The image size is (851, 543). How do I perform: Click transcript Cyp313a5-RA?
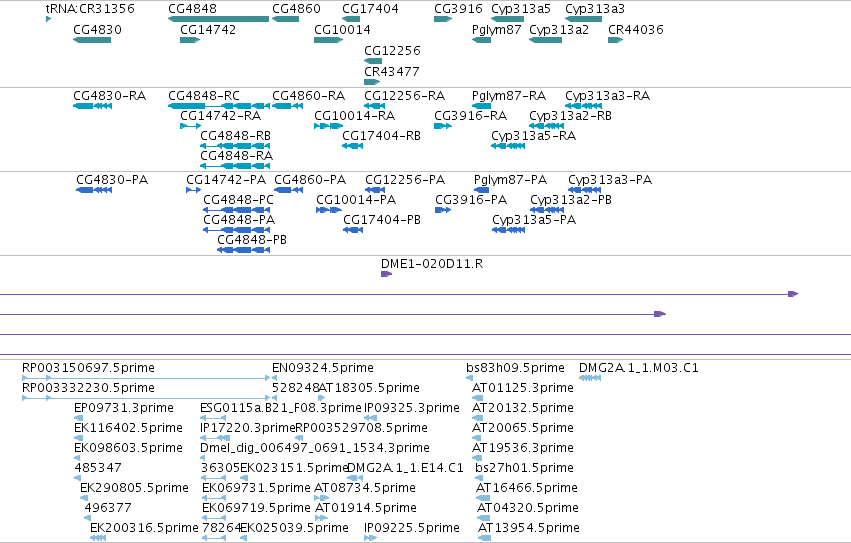534,136
